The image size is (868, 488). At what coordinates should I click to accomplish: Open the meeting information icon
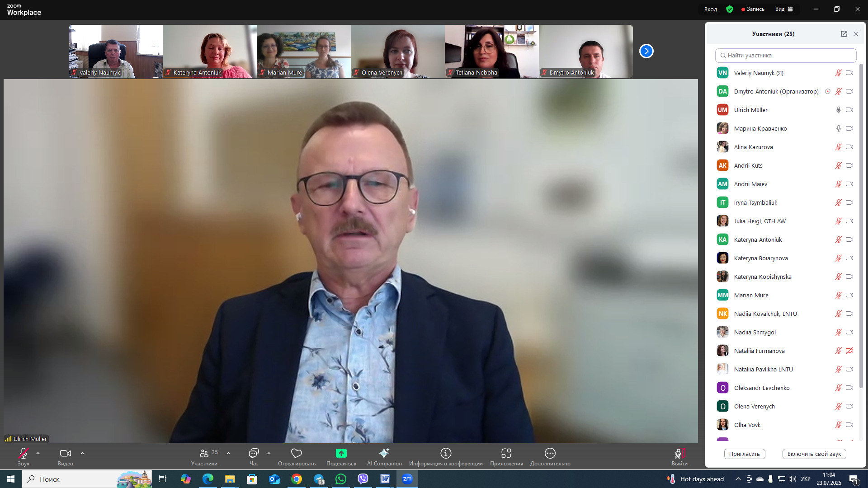pyautogui.click(x=446, y=453)
